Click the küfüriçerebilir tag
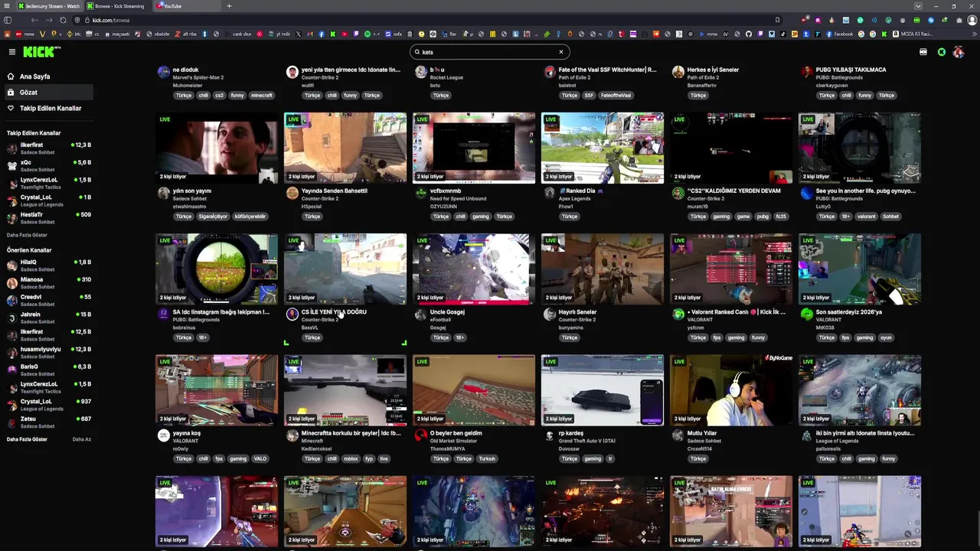Screen dimensions: 980x551 tap(250, 217)
